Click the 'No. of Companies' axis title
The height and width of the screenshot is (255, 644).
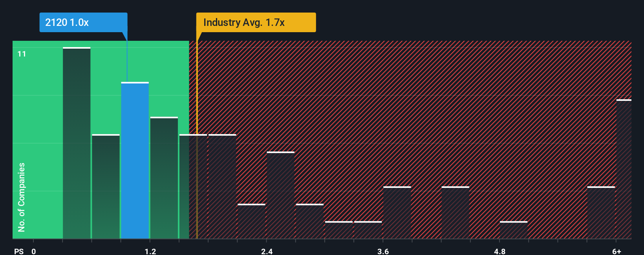pos(22,197)
